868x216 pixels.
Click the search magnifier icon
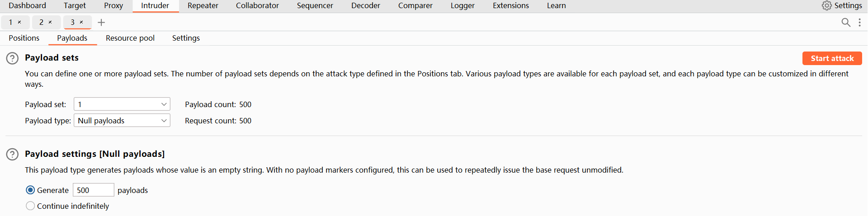tap(846, 22)
